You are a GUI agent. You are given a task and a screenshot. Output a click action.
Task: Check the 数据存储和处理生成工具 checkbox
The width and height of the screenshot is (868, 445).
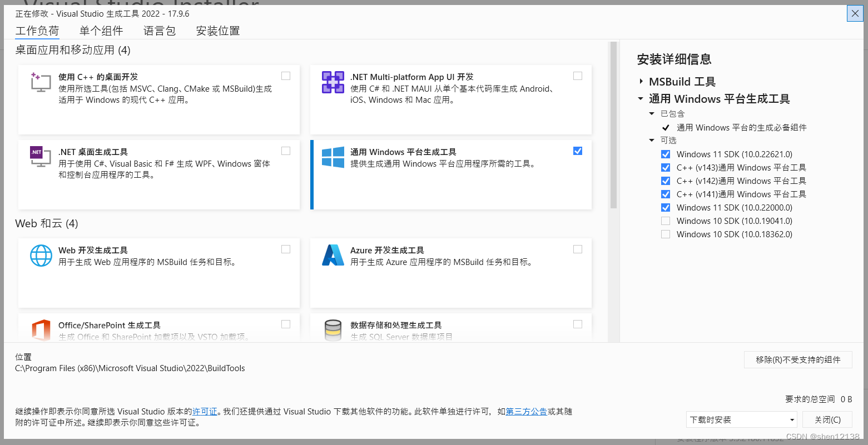[578, 324]
